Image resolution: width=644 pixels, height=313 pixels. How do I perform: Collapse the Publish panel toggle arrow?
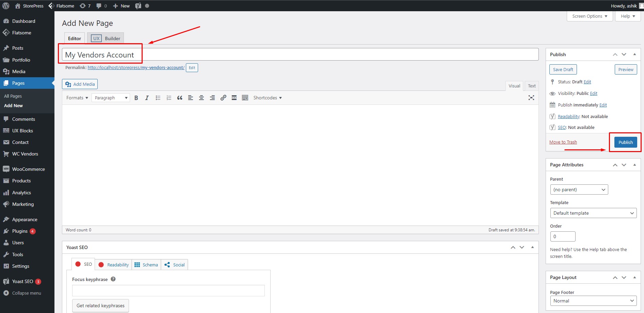[x=634, y=54]
